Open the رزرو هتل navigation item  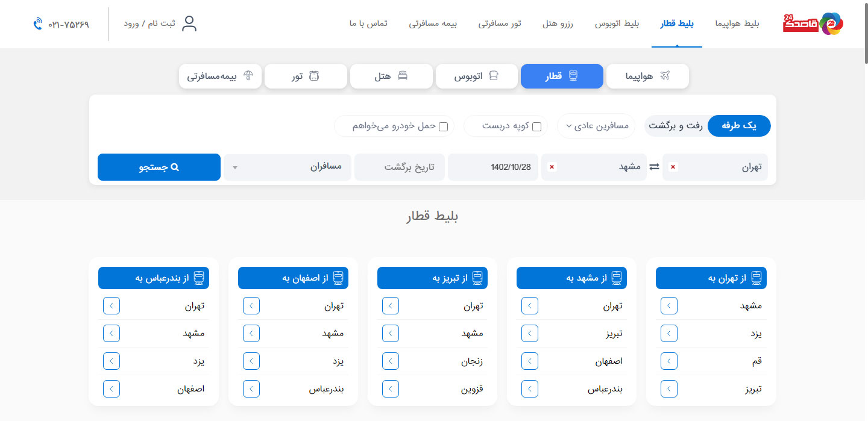(558, 24)
